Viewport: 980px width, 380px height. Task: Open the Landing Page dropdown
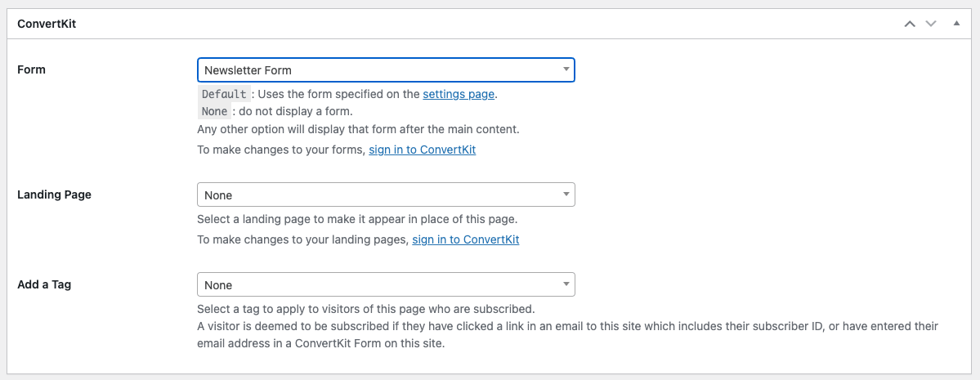(x=386, y=195)
